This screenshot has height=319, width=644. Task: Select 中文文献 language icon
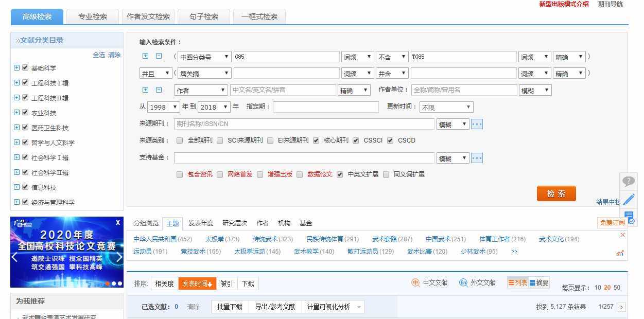coord(416,282)
